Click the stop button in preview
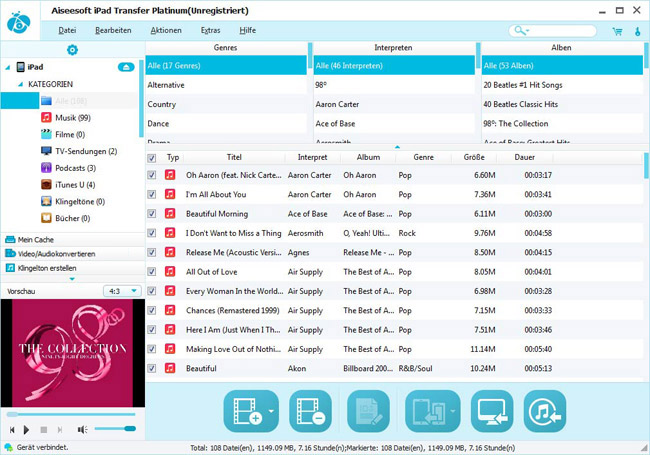Screen dimensions: 650x455 pyautogui.click(x=44, y=430)
